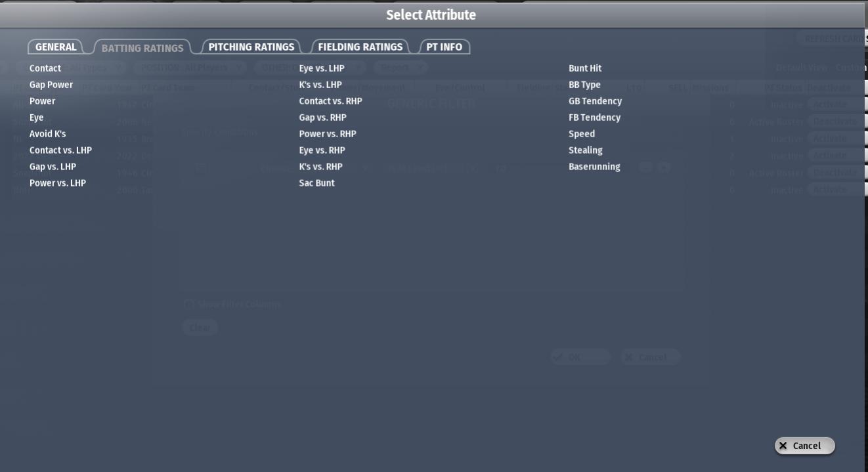Select the Speed attribute
This screenshot has height=472, width=868.
point(582,134)
